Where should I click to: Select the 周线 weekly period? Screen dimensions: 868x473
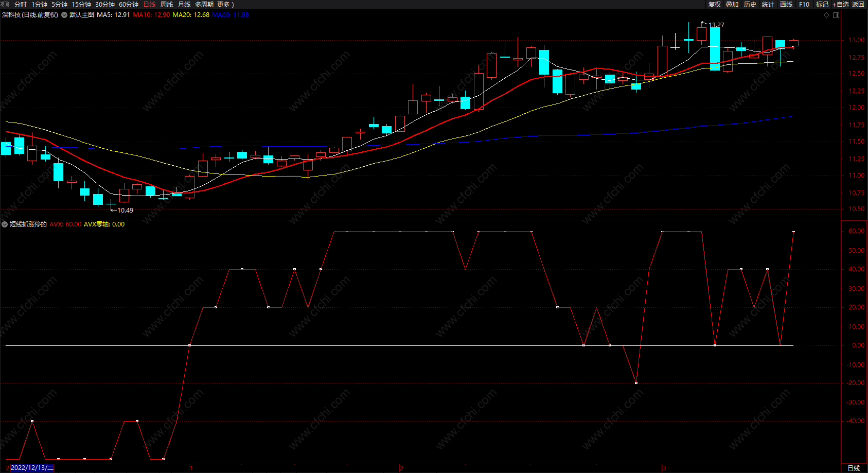[167, 4]
